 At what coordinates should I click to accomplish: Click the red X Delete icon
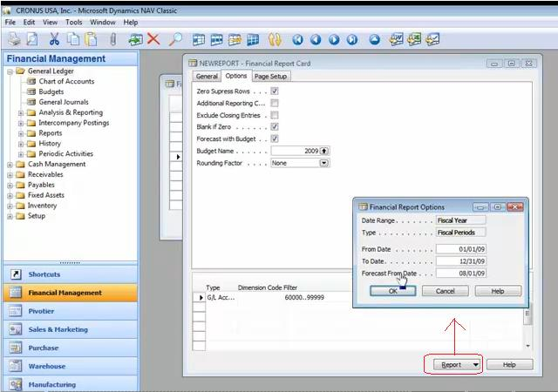[153, 39]
